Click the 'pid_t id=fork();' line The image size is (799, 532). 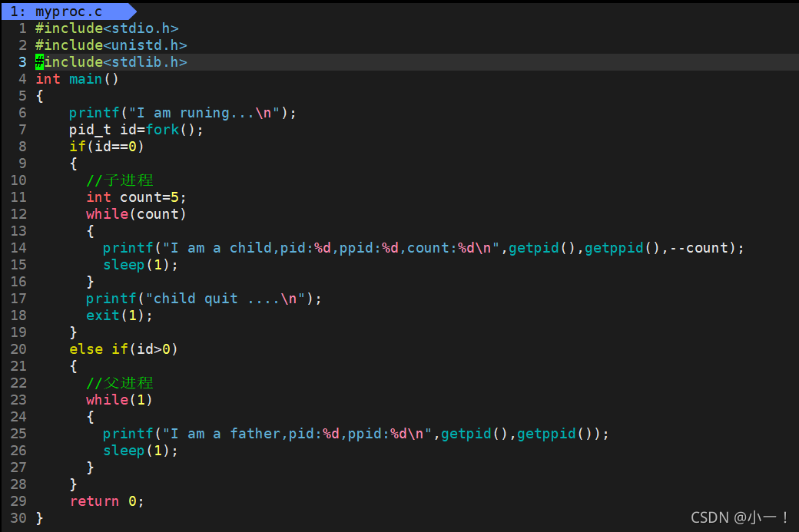coord(136,129)
